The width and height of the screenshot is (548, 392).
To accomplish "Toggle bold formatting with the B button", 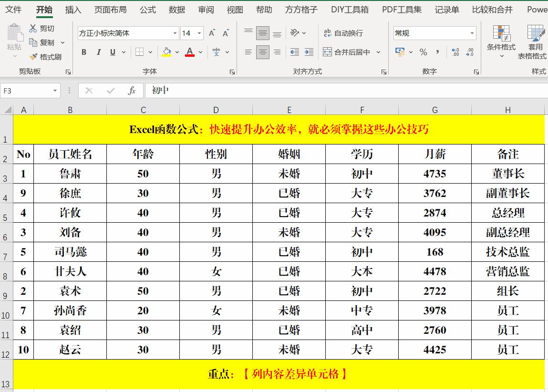I will tap(84, 52).
